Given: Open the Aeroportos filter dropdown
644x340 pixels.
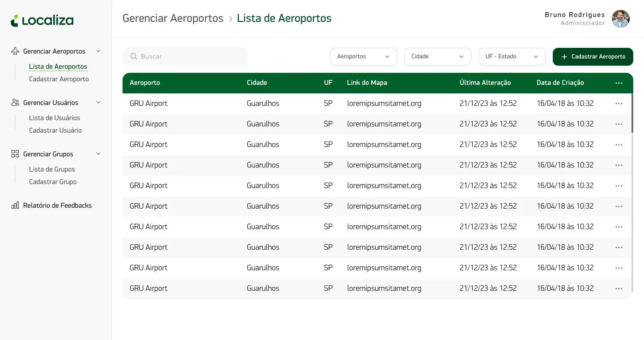Looking at the screenshot, I should (363, 57).
